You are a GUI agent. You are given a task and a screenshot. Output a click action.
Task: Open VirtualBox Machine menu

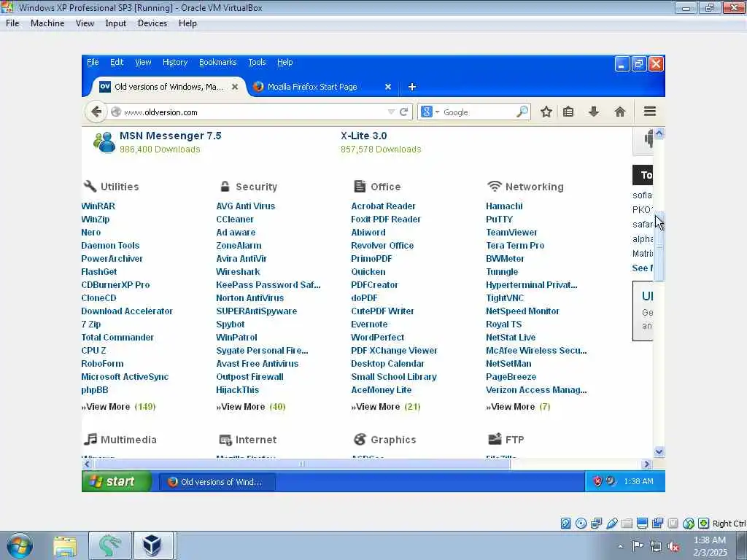pos(47,23)
